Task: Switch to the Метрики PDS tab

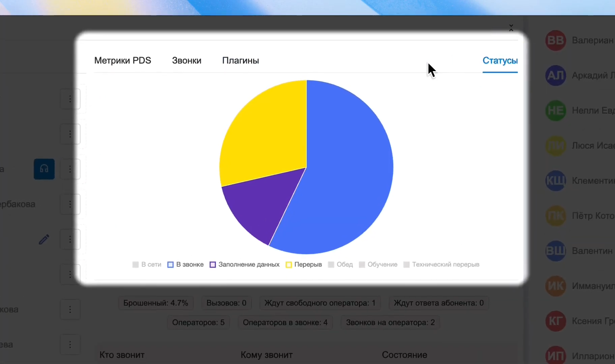Action: [123, 61]
